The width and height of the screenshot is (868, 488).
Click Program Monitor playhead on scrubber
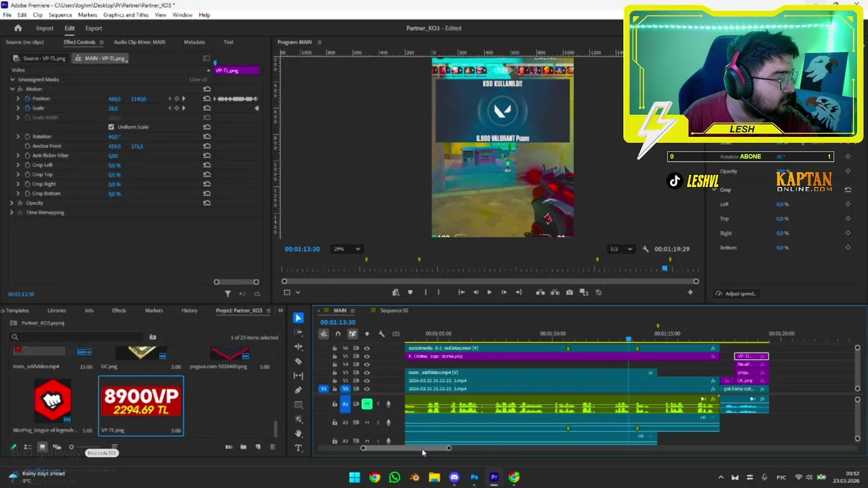coord(665,268)
